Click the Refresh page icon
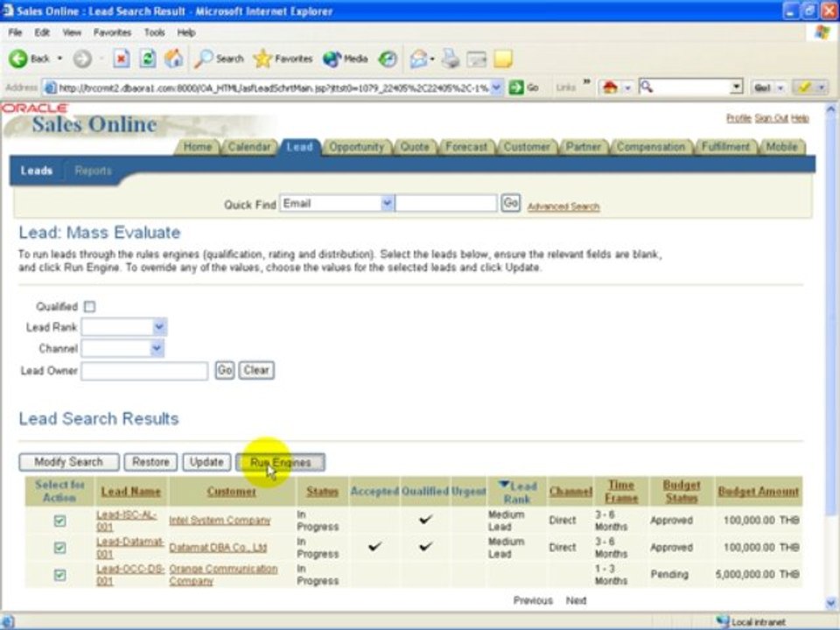 (147, 59)
